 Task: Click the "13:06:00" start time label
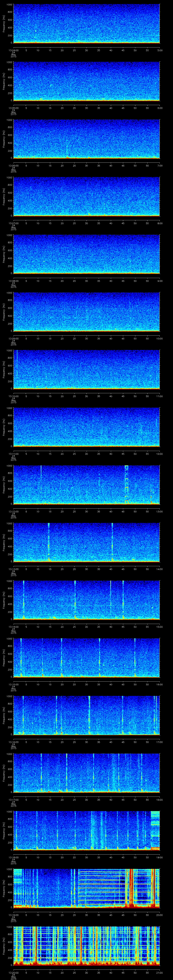click(x=13, y=166)
